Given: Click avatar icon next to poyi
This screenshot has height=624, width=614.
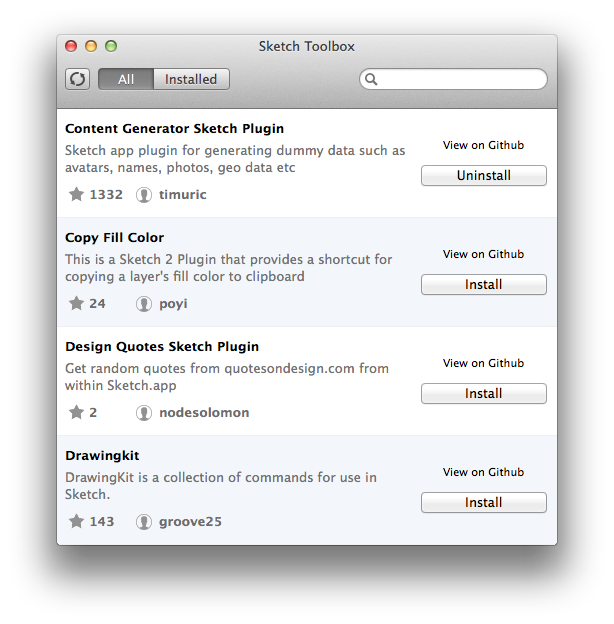Looking at the screenshot, I should [x=144, y=304].
